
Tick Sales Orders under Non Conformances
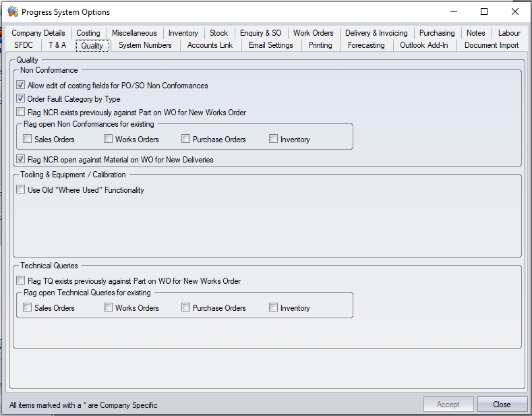[28, 140]
